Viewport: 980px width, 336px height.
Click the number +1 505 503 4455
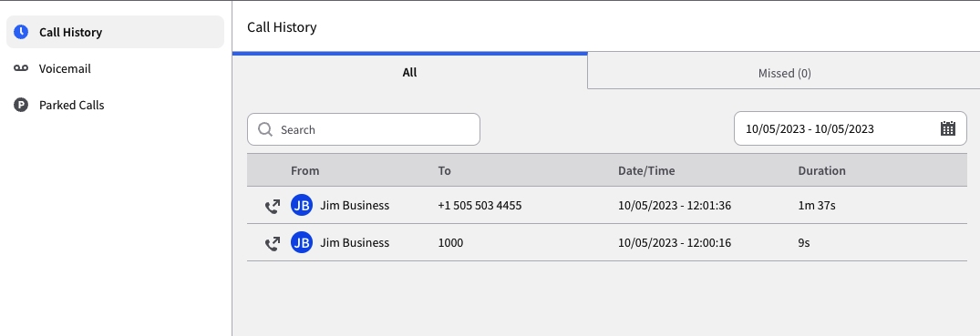[480, 206]
